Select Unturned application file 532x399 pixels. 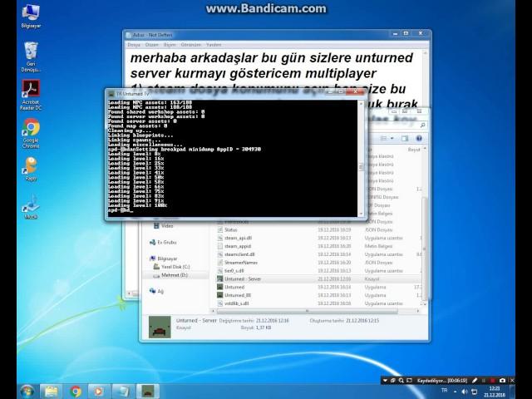pos(318,287)
